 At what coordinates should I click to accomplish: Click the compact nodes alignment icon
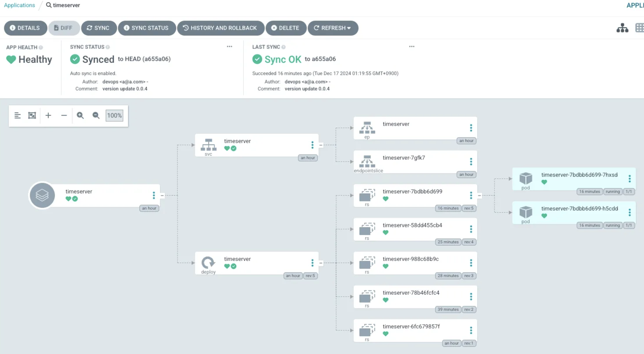click(18, 115)
